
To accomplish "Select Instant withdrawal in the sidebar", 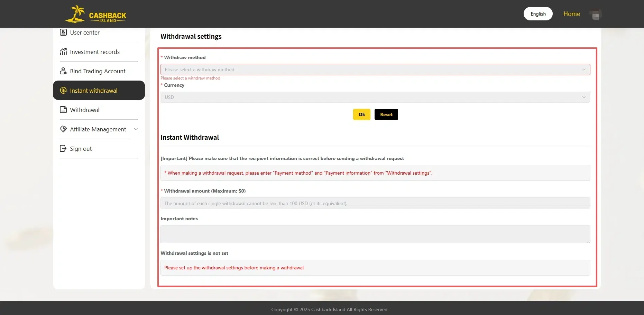I will tap(93, 90).
